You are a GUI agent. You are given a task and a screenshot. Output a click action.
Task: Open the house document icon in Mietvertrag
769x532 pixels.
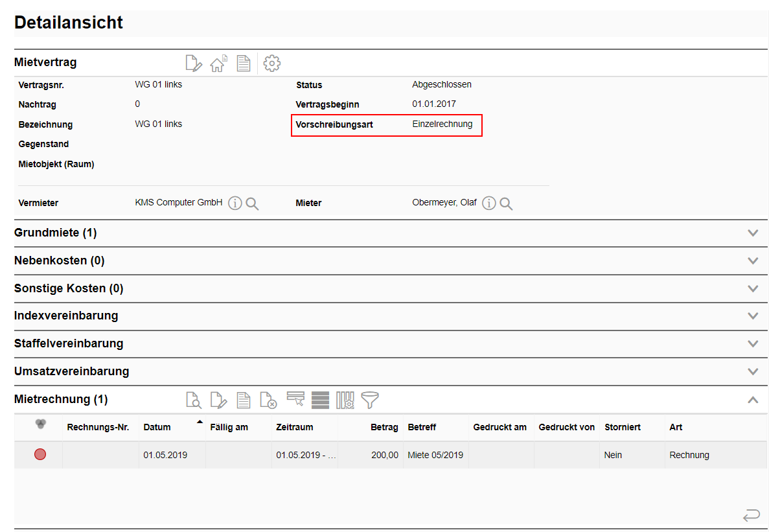[x=219, y=64]
